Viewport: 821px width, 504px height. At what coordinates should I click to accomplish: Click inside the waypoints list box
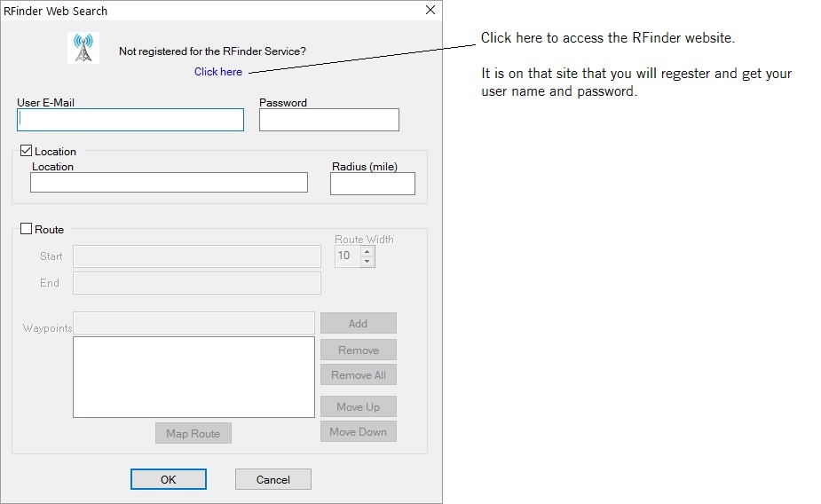193,377
